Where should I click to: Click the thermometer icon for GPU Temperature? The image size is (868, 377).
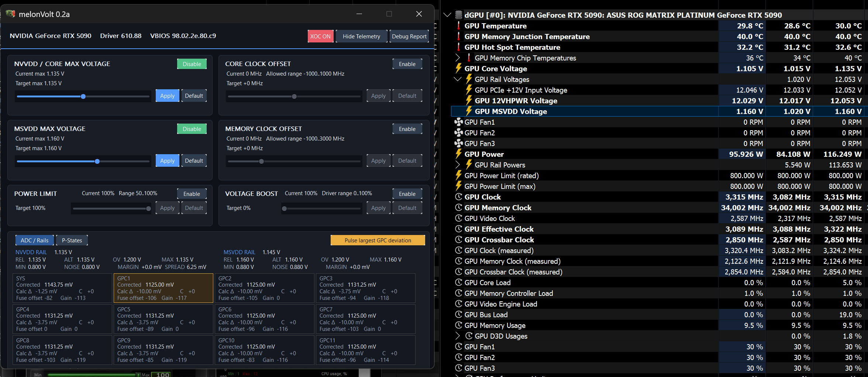coord(458,26)
